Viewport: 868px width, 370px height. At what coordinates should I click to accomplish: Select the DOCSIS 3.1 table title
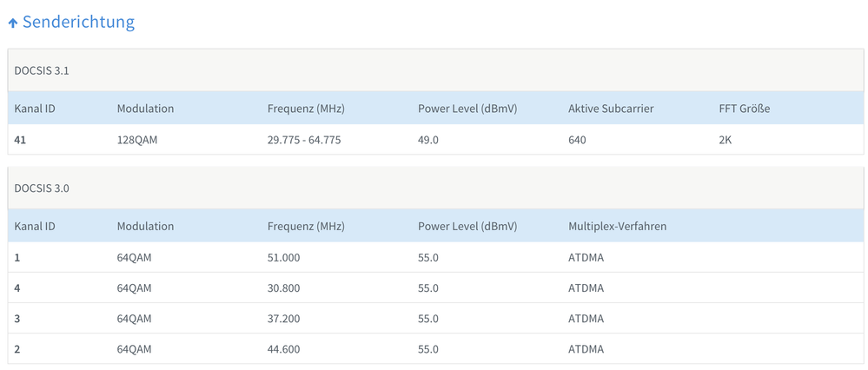click(x=42, y=70)
